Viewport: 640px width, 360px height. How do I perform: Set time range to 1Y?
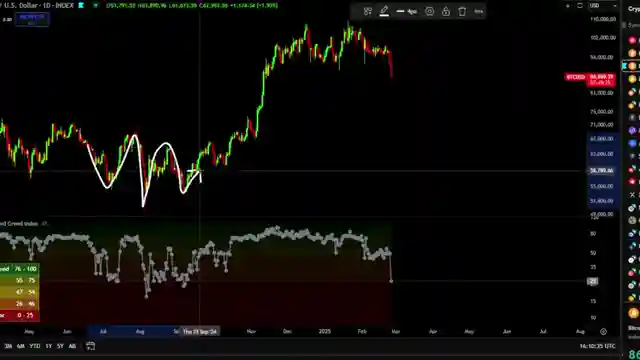pyautogui.click(x=49, y=346)
